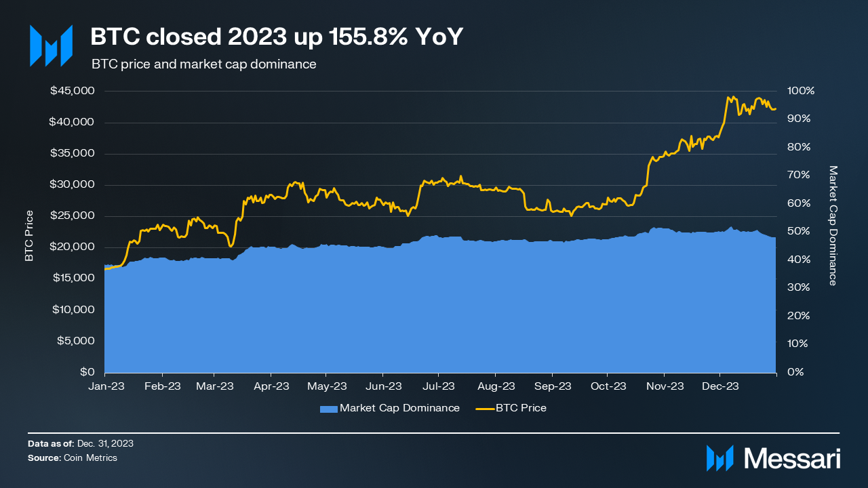Click the "May-23" month label
The height and width of the screenshot is (488, 868).
click(x=326, y=386)
